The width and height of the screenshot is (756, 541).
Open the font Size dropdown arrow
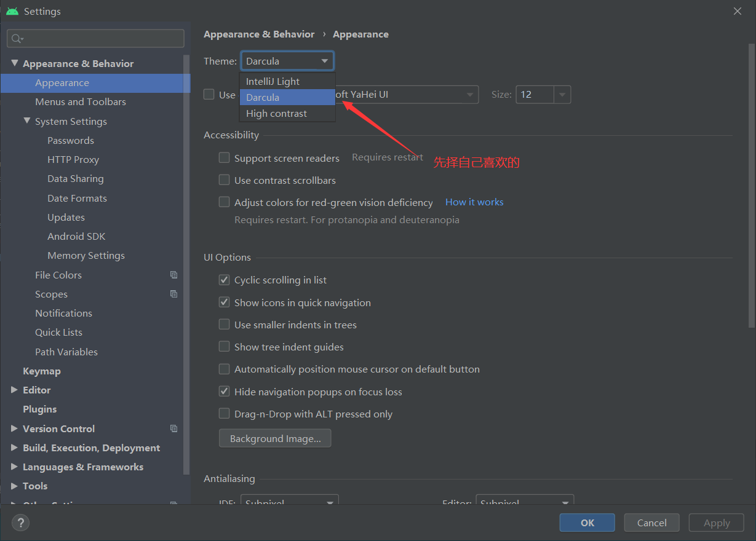pos(562,95)
